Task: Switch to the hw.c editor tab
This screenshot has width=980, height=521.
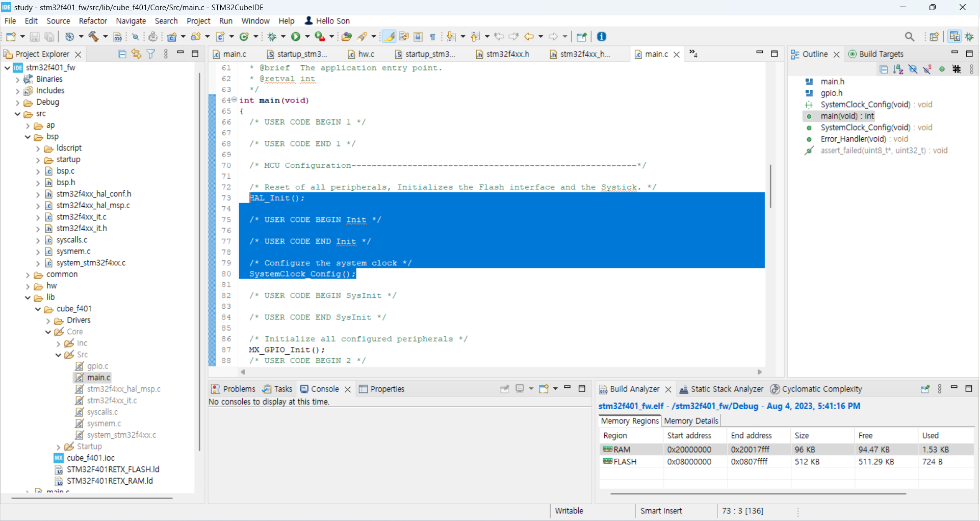Action: click(x=361, y=54)
